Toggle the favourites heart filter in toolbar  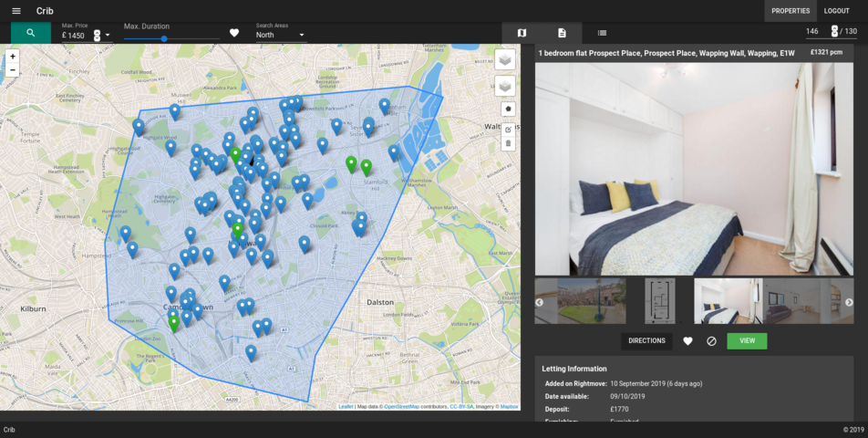point(234,33)
